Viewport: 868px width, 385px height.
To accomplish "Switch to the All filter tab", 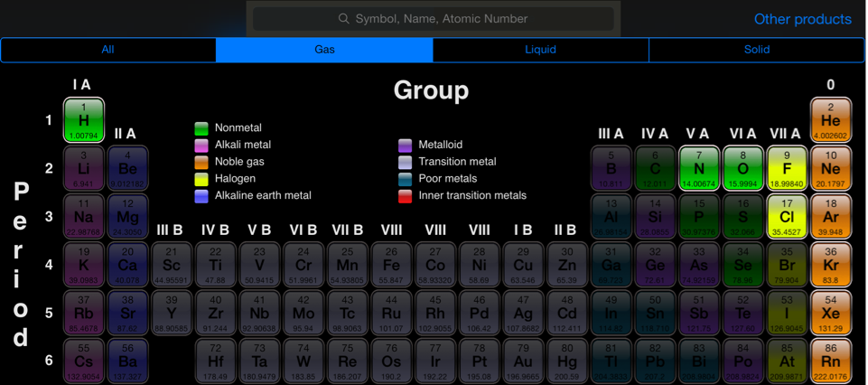I will 108,50.
